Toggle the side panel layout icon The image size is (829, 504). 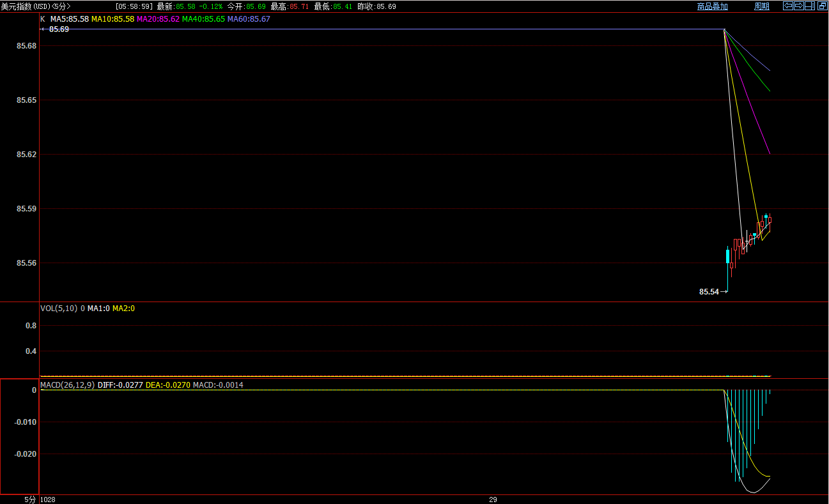tap(809, 6)
